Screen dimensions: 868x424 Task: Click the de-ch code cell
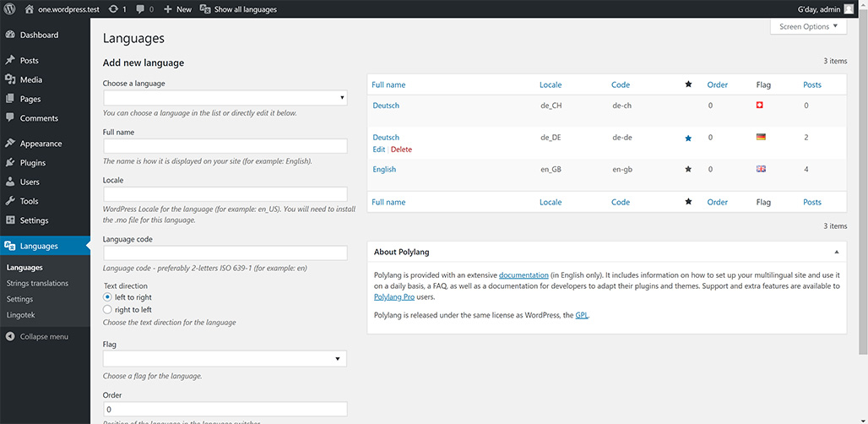(621, 106)
